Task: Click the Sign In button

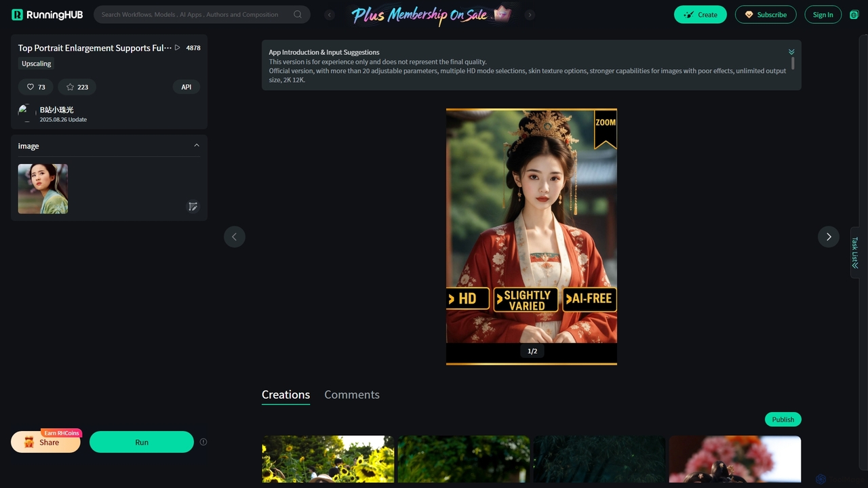Action: (823, 14)
